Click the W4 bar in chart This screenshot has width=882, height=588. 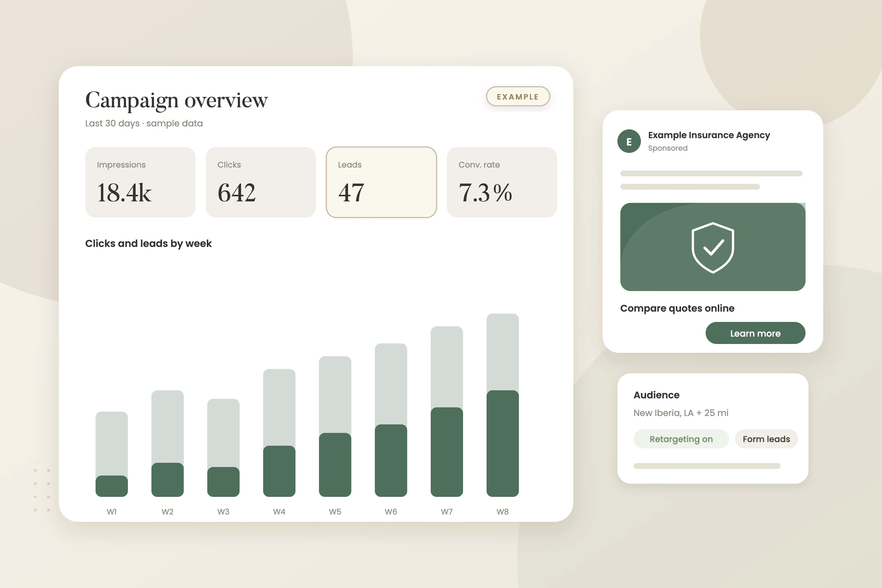click(279, 433)
